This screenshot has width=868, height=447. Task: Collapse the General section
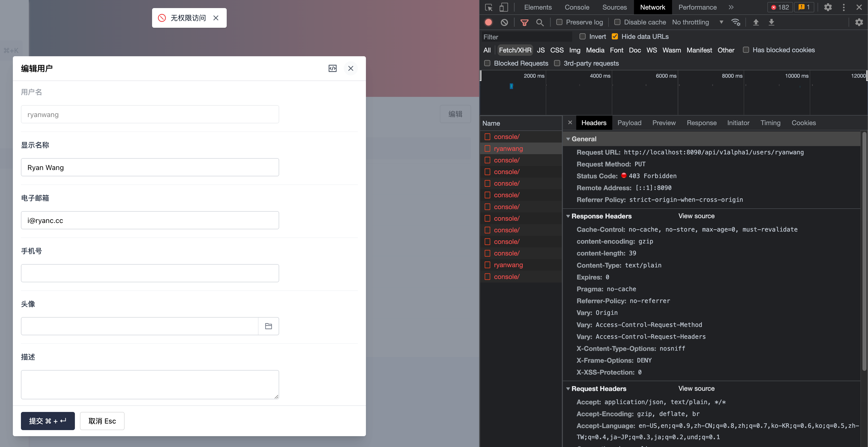pyautogui.click(x=568, y=139)
